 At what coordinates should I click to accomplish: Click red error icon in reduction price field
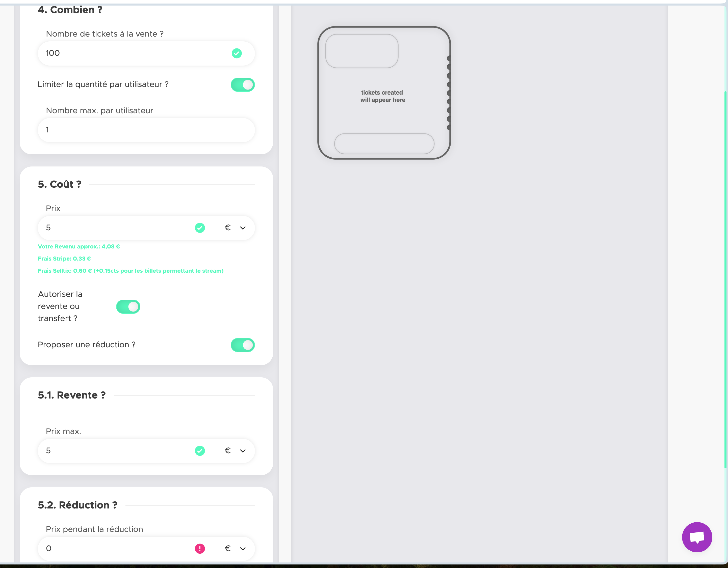[x=200, y=548]
